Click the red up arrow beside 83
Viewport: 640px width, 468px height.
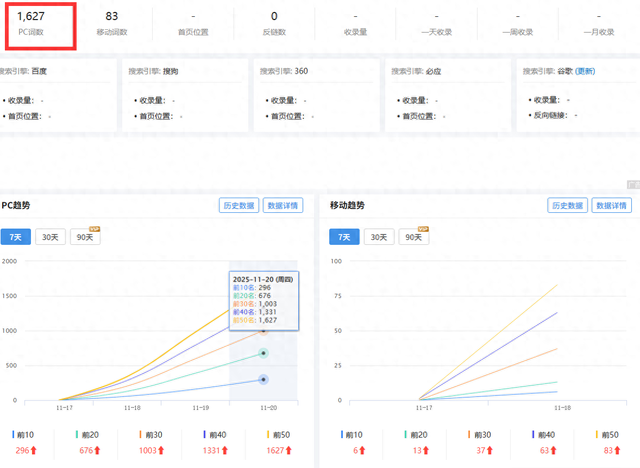617,450
